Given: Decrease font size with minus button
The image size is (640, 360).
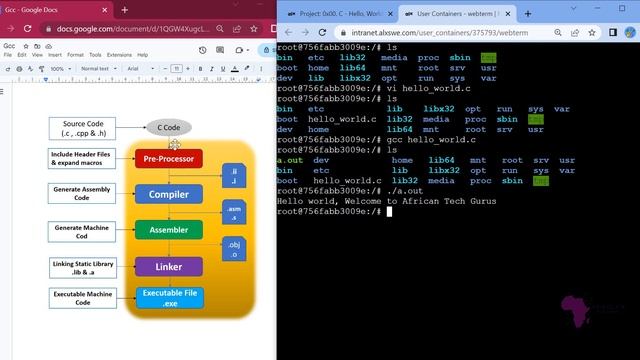Looking at the screenshot, I should 165,69.
